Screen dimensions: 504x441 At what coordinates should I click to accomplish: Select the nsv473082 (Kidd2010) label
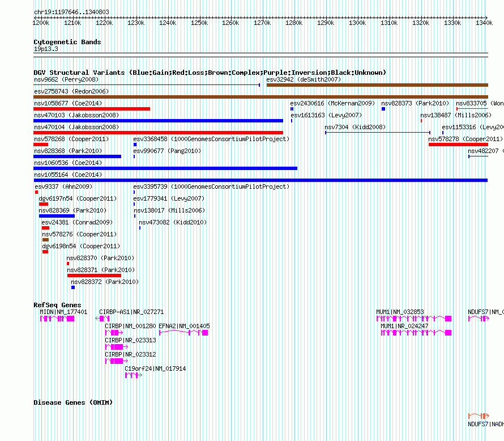click(173, 222)
